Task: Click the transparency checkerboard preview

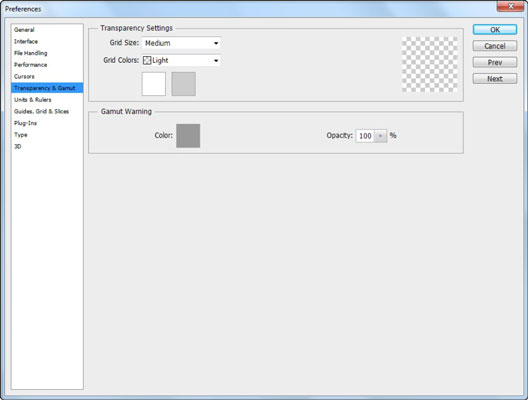Action: (430, 64)
